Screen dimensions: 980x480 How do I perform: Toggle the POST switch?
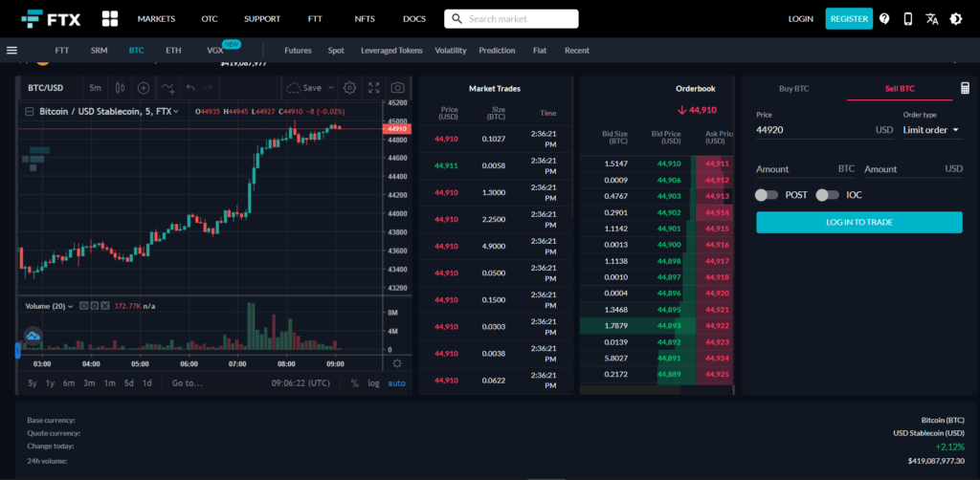click(767, 195)
